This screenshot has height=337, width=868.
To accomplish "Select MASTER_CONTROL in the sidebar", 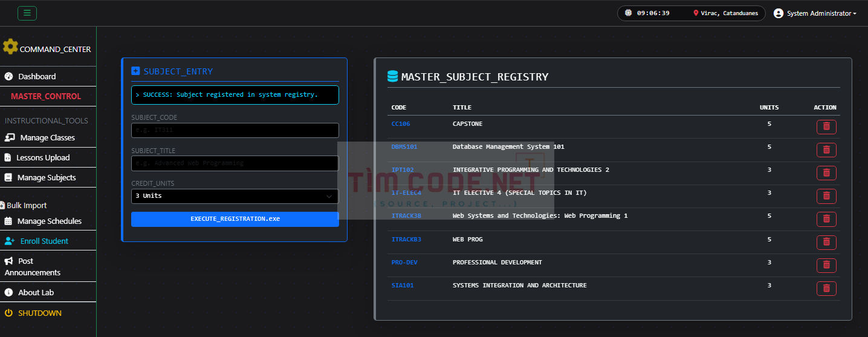I will coord(46,96).
